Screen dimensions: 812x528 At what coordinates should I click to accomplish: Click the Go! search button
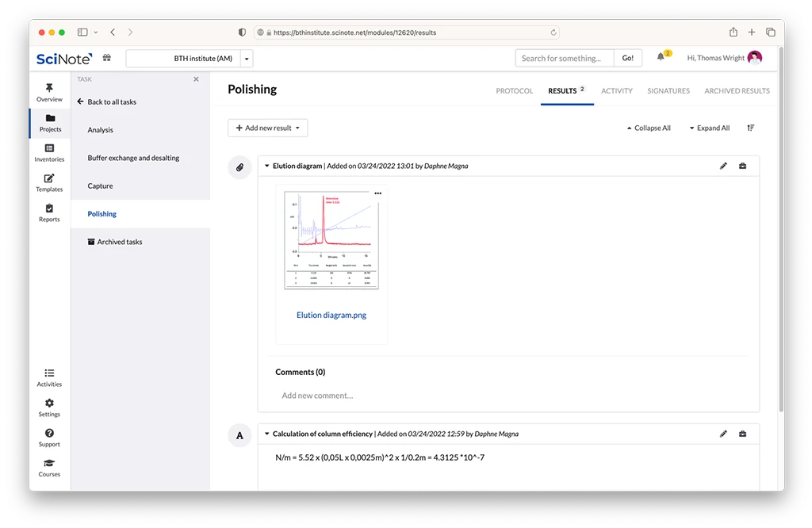627,58
